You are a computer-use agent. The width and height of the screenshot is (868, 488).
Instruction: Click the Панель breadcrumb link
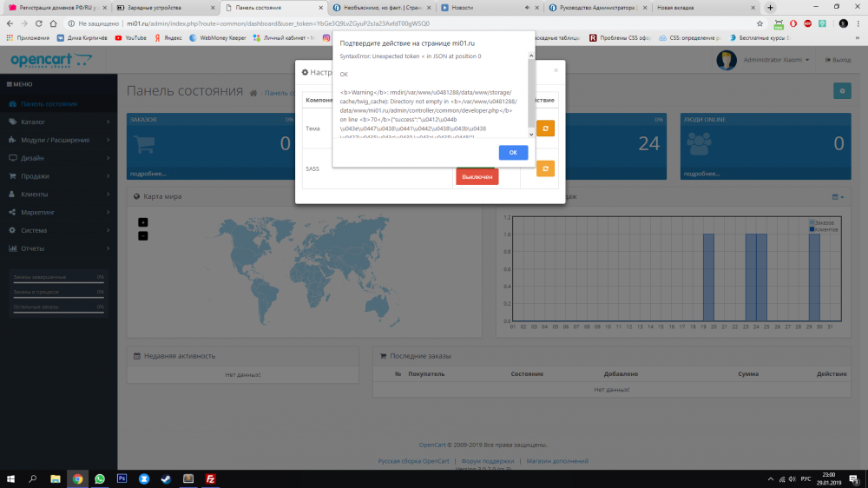coord(279,93)
